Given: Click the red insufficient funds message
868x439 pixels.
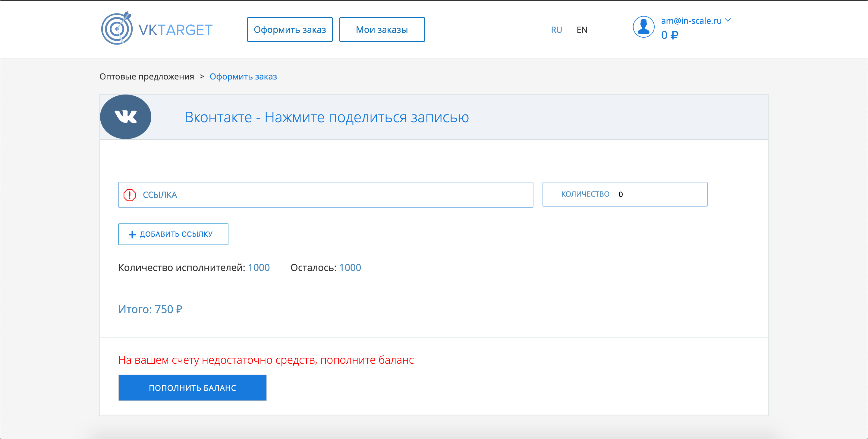Looking at the screenshot, I should [x=266, y=360].
